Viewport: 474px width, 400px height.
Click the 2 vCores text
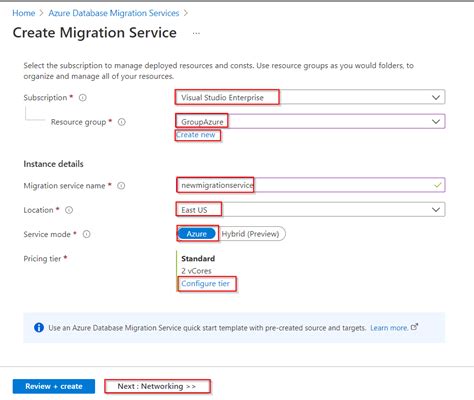click(x=196, y=271)
